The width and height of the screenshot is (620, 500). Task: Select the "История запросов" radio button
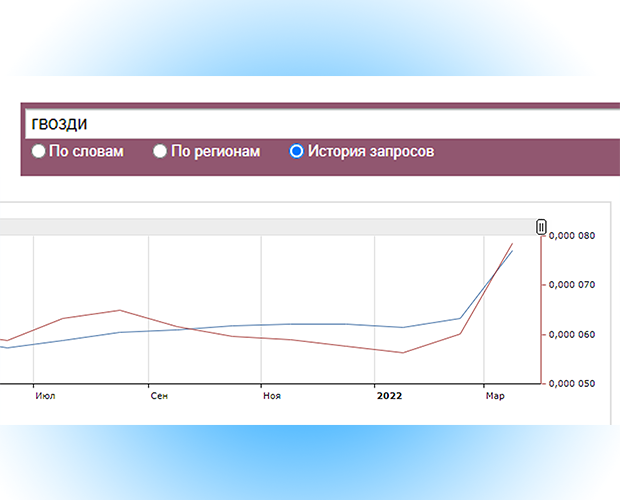coord(296,152)
